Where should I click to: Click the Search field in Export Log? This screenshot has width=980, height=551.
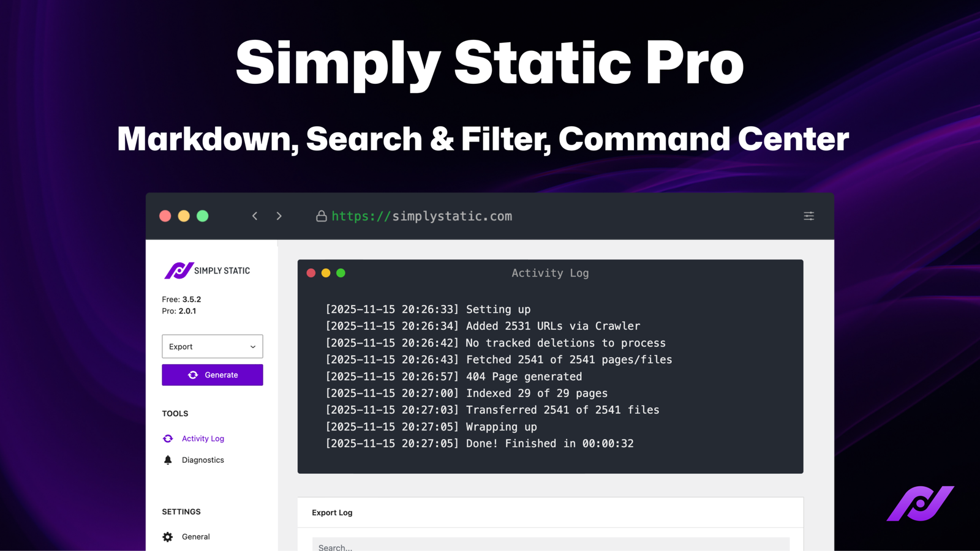[x=550, y=545]
